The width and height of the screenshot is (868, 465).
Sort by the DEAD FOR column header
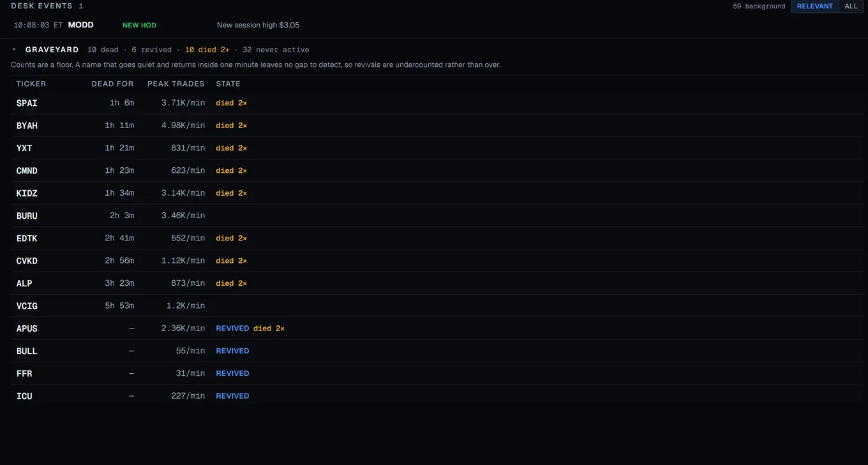point(112,84)
